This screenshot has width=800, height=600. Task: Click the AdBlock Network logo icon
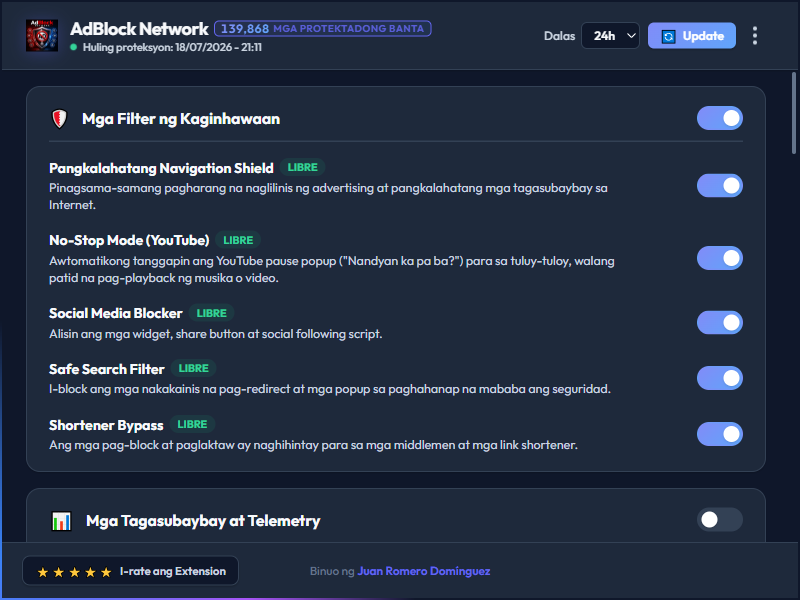42,36
